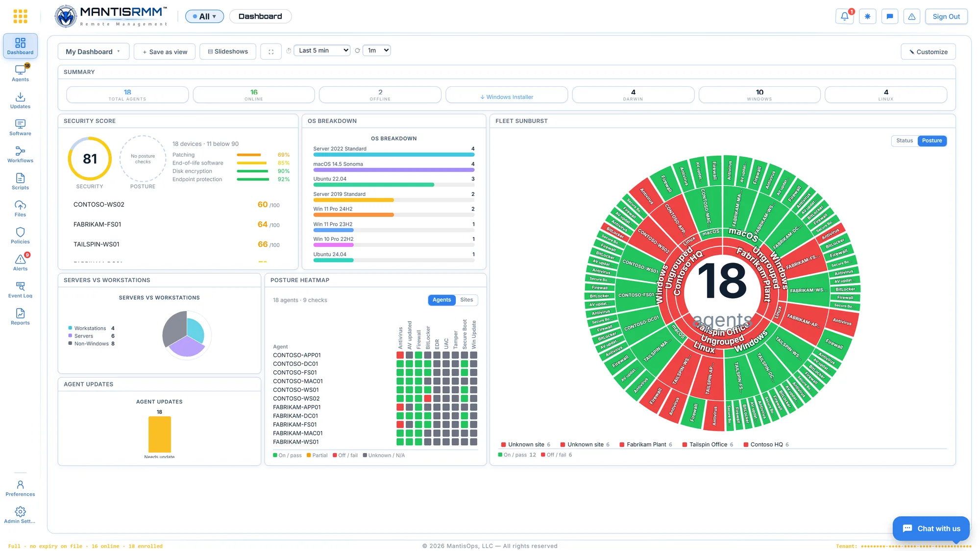Switch sunburst to Status mode
This screenshot has height=551, width=980.
(x=905, y=141)
